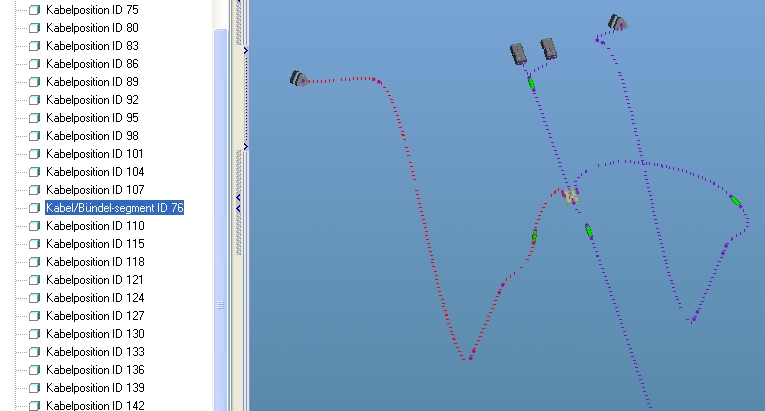Click the icon beside Kabelposition ID 83
Viewport: 765px width, 411px height.
pyautogui.click(x=35, y=46)
